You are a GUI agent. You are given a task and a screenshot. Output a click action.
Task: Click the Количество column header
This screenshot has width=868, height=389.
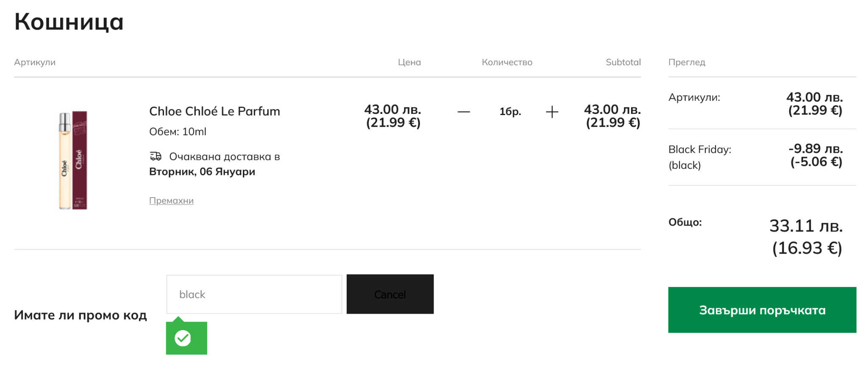[507, 62]
